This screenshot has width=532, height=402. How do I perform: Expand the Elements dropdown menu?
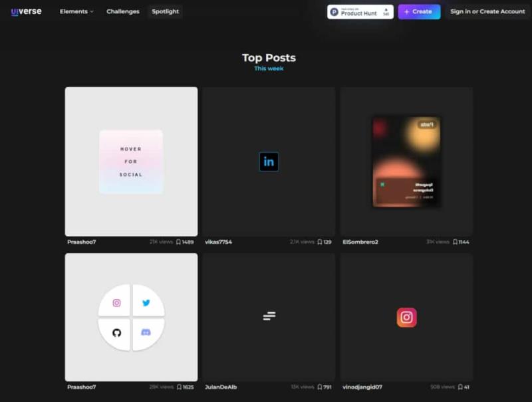click(76, 11)
